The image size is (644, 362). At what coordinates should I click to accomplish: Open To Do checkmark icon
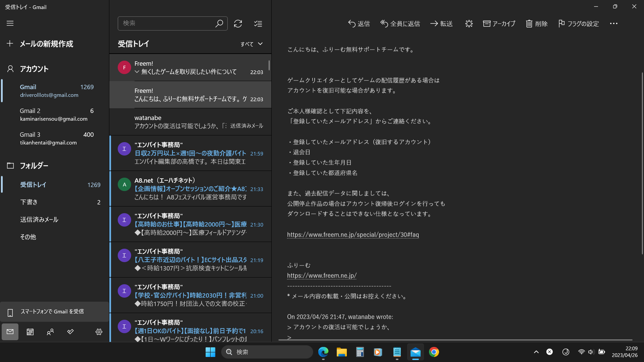click(x=70, y=332)
